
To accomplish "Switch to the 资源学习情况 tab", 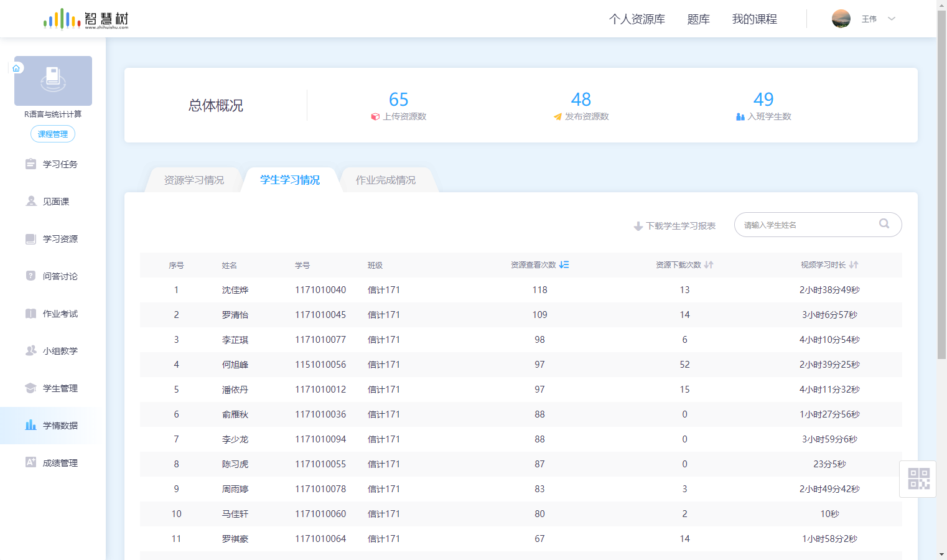I will coord(193,179).
